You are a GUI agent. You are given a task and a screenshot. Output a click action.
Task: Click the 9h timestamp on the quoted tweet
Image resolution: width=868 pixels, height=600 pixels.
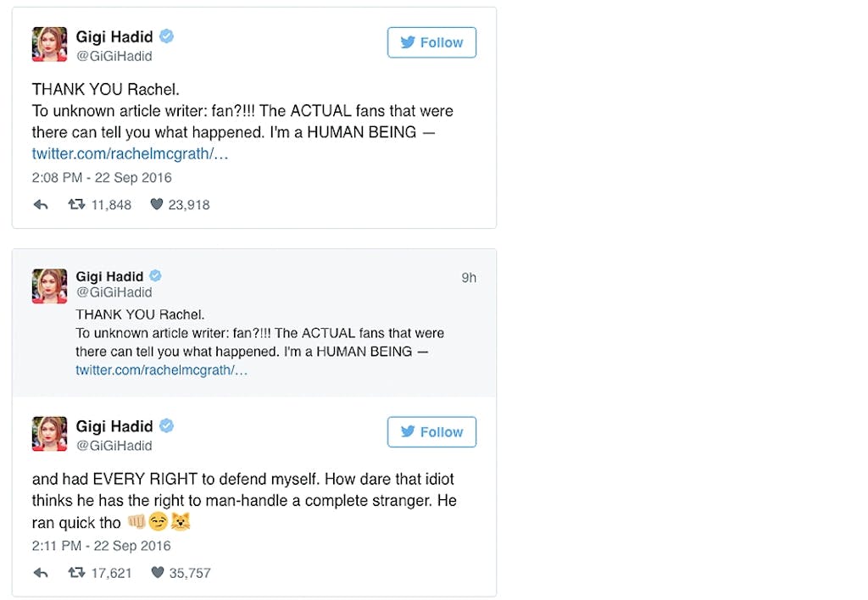pos(469,277)
